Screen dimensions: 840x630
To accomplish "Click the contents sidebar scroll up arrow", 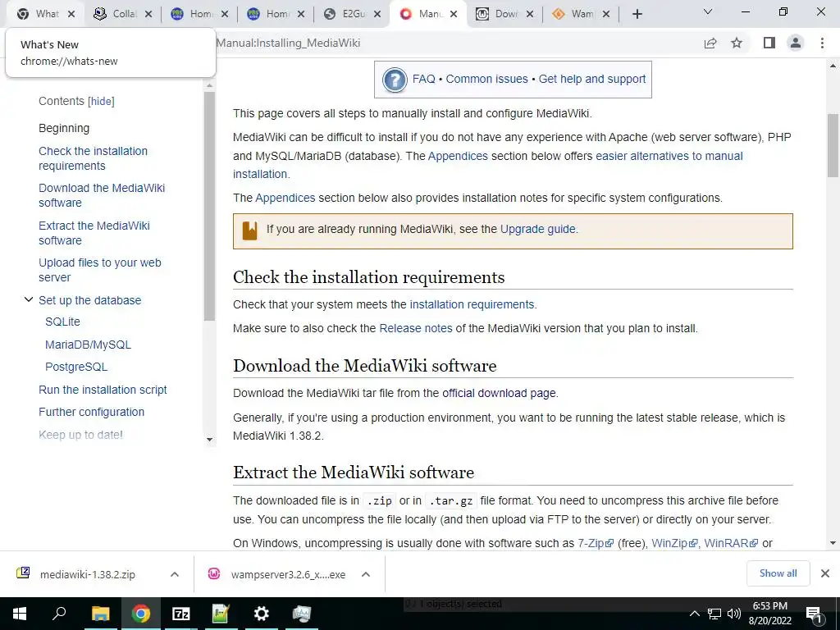I will point(209,85).
